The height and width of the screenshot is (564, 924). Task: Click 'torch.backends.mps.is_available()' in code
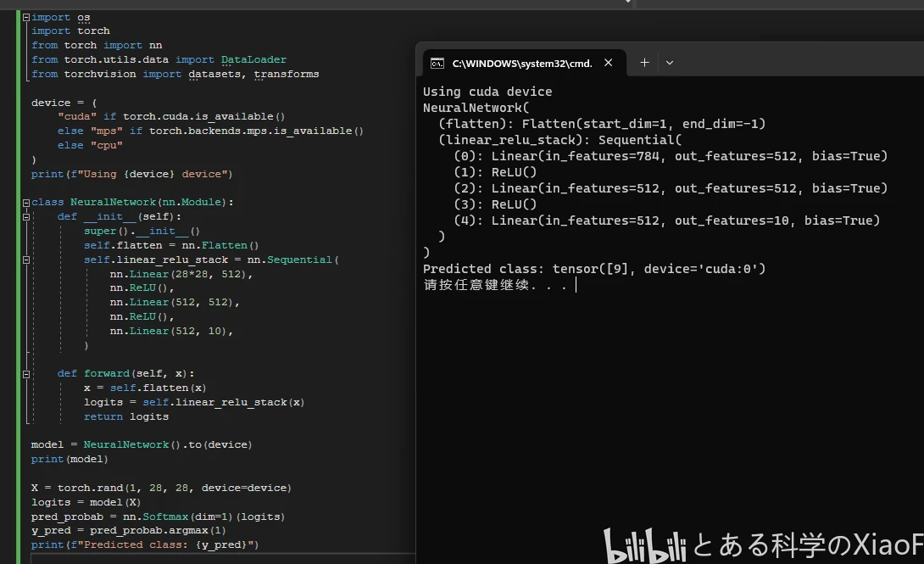tap(256, 131)
